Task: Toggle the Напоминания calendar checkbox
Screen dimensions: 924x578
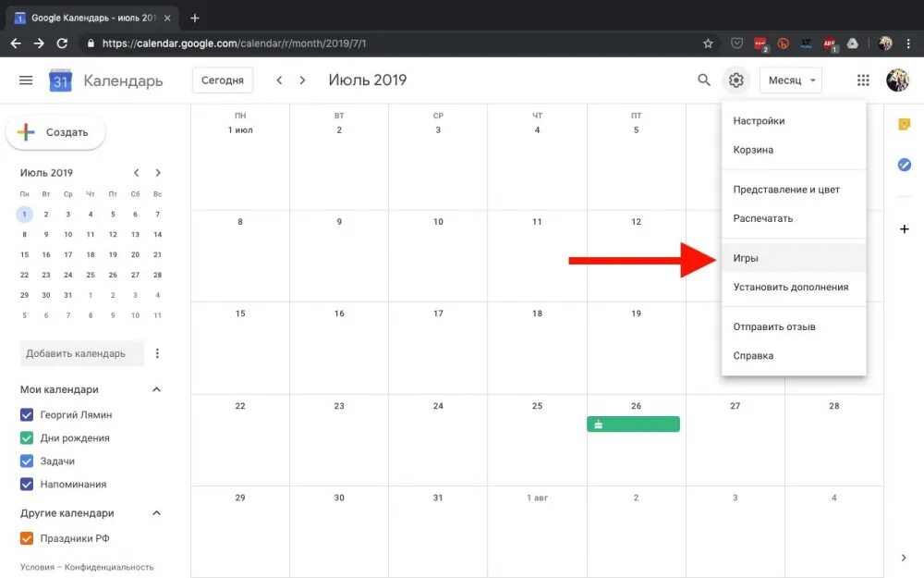Action: [27, 485]
